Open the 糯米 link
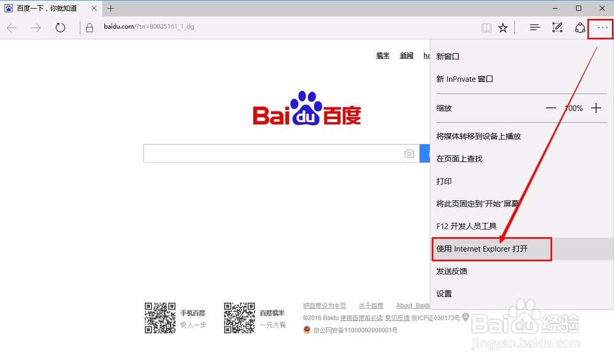This screenshot has height=364, width=614. [383, 56]
